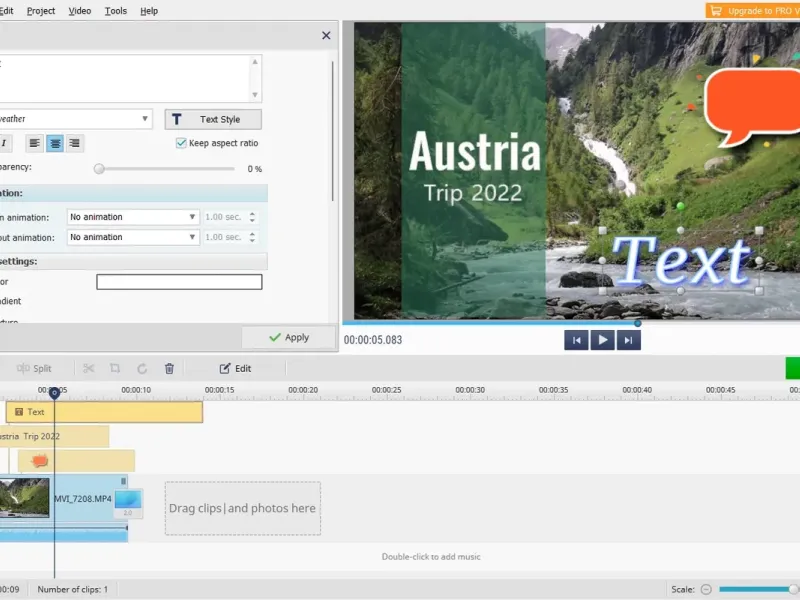Open the in animation dropdown
800x600 pixels.
tap(133, 217)
